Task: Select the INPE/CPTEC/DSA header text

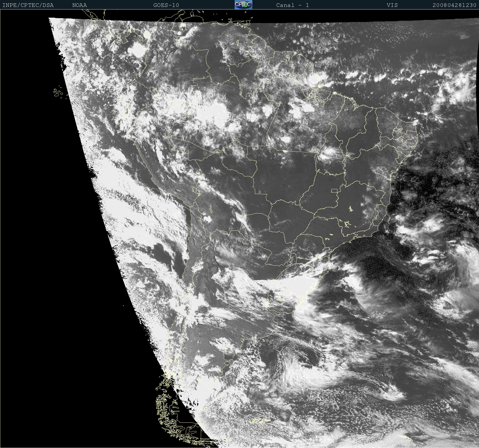Action: coord(28,5)
